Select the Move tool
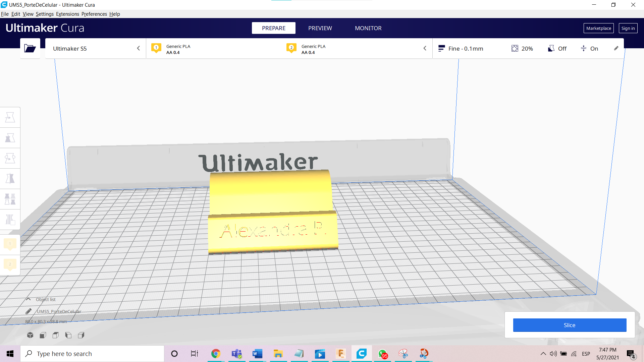The width and height of the screenshot is (644, 362). tap(10, 117)
